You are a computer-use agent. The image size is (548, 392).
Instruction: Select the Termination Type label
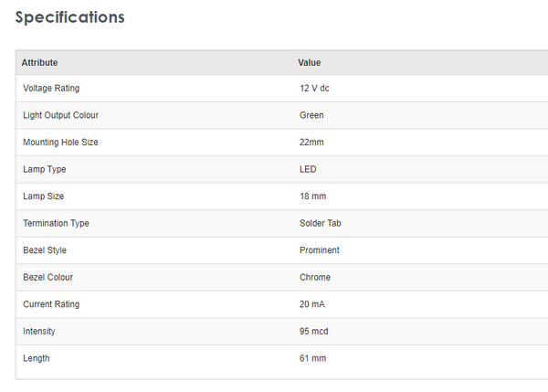click(56, 223)
